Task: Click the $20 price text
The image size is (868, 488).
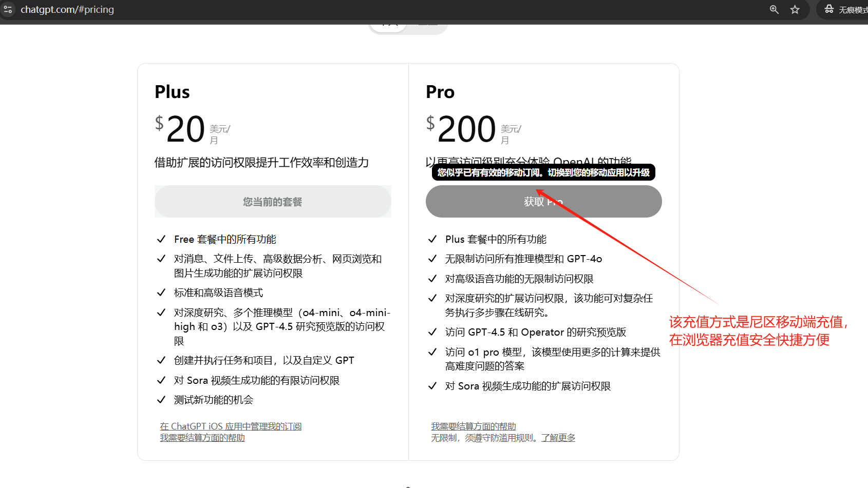Action: pyautogui.click(x=180, y=129)
